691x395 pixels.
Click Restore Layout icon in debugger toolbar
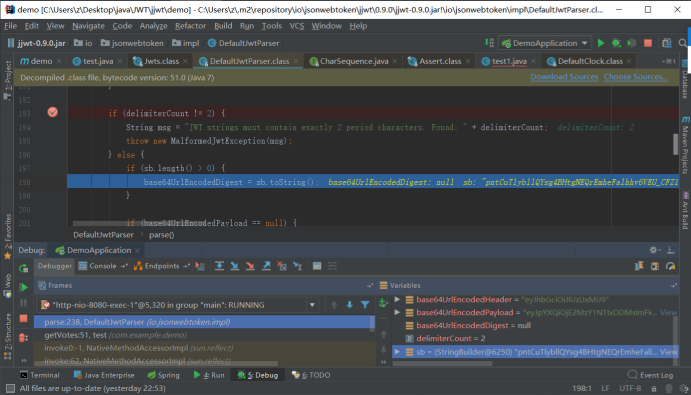639,266
